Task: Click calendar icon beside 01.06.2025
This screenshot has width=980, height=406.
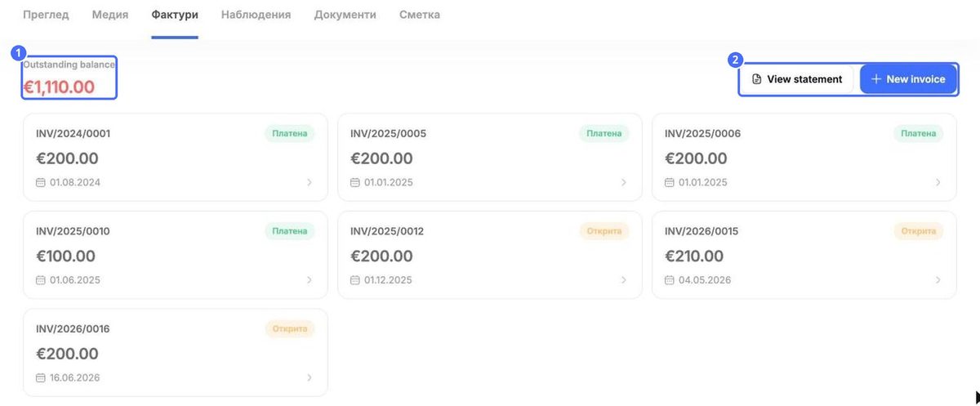Action: click(41, 280)
